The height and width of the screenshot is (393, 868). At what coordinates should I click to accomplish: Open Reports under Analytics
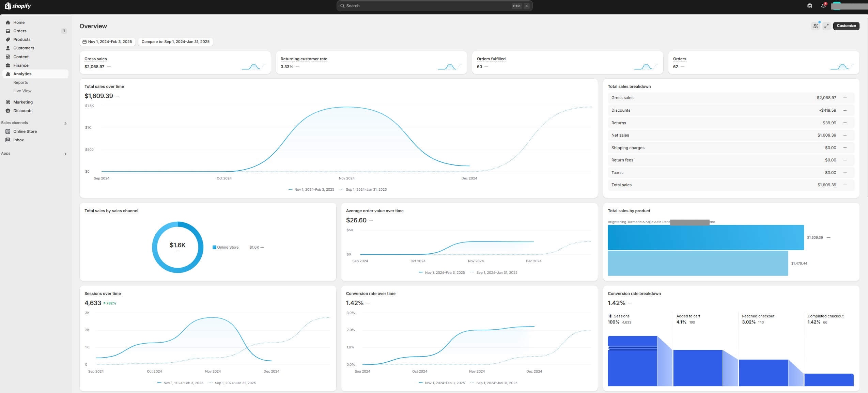[x=20, y=82]
